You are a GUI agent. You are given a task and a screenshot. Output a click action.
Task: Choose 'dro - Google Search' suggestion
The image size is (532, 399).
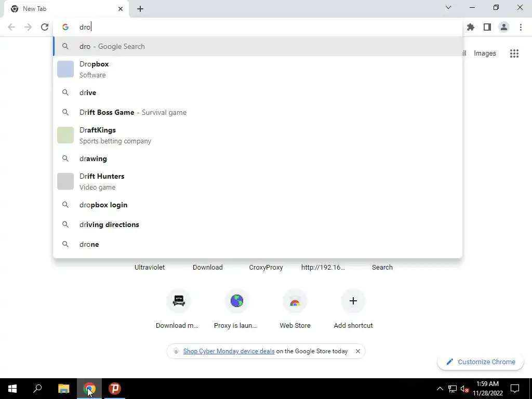258,46
